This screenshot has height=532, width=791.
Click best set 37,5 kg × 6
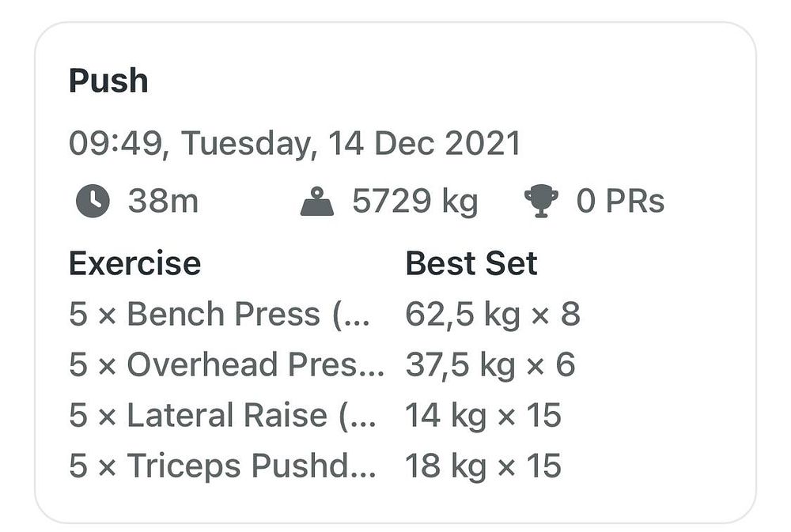point(490,364)
